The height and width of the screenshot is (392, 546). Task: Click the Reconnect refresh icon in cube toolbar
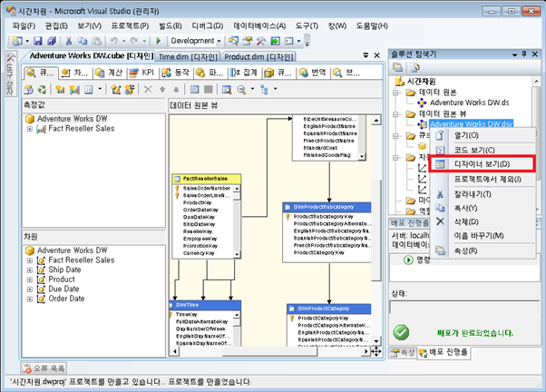[x=42, y=90]
